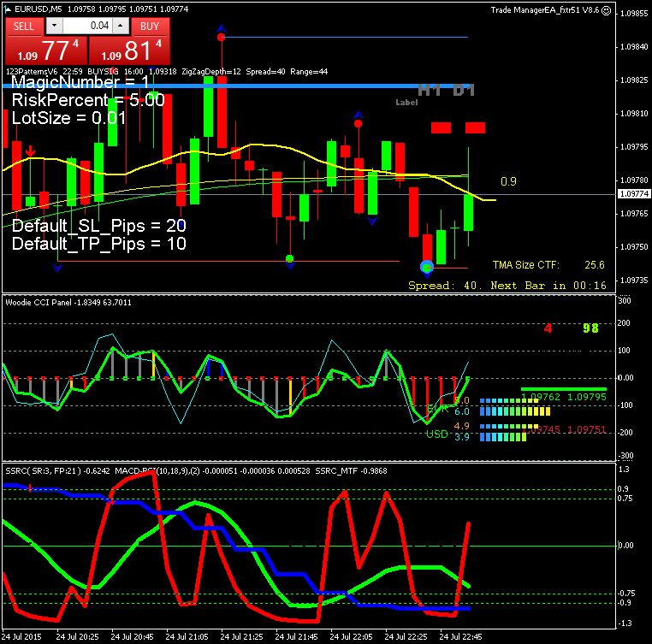
Task: Click the green 1.09762 1.09795 price levels
Action: (563, 397)
